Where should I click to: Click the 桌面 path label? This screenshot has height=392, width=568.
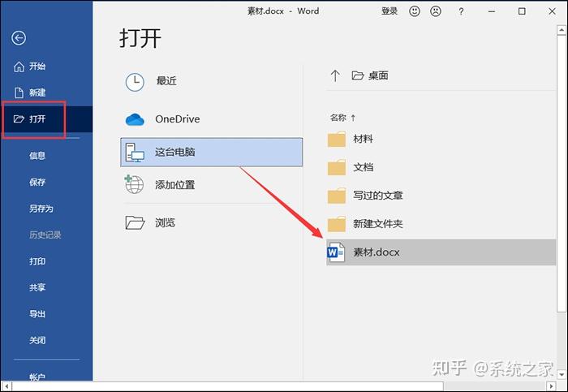(378, 75)
